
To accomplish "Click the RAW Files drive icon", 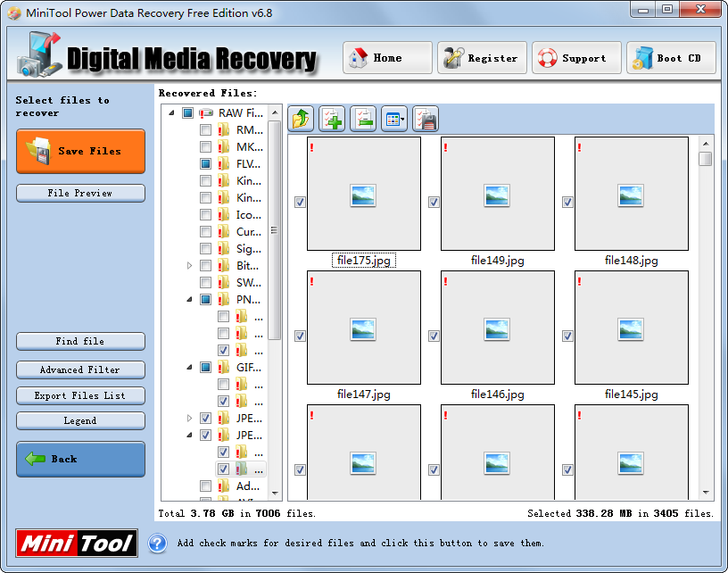I will click(x=206, y=112).
